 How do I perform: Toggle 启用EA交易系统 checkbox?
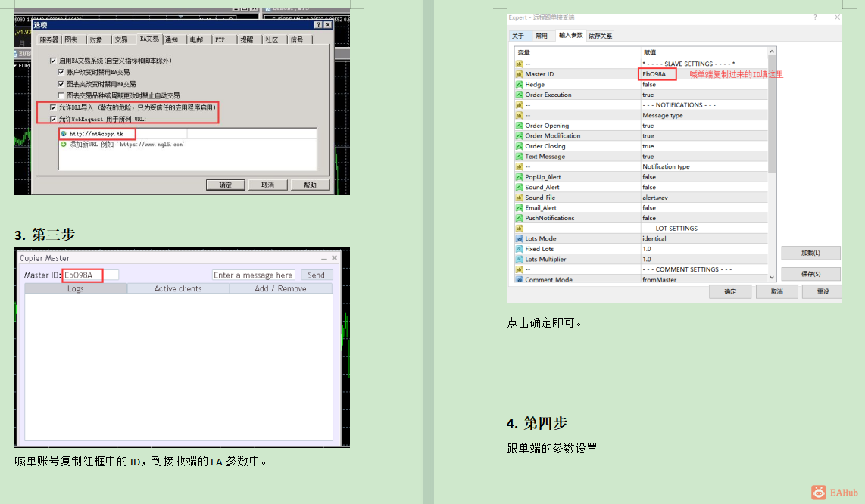(x=53, y=61)
